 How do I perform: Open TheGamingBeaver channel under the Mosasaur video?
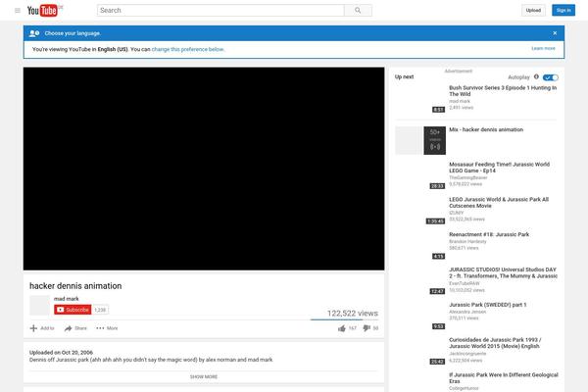click(x=468, y=177)
